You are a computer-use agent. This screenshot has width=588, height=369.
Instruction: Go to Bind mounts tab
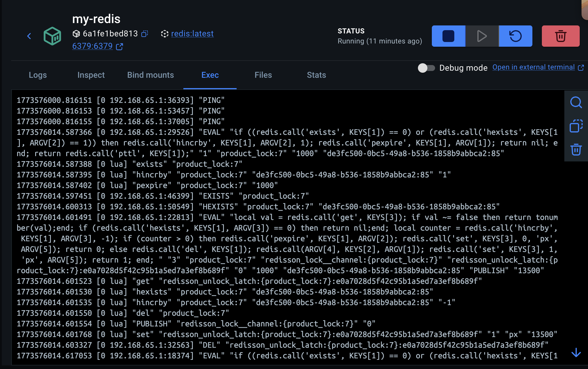click(x=150, y=75)
